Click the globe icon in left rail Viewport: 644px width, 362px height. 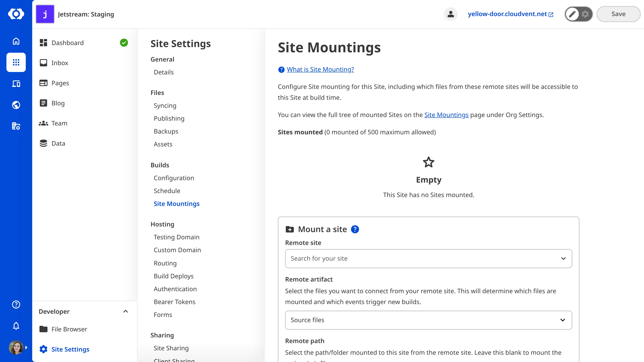[16, 105]
